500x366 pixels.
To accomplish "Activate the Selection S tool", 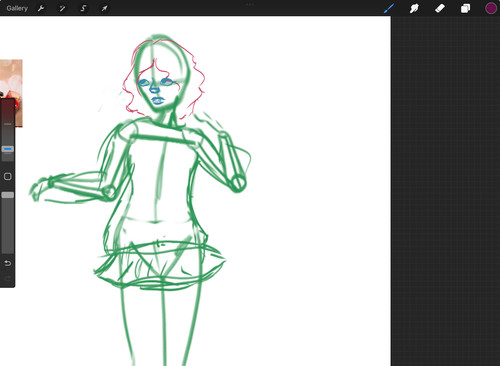I will pyautogui.click(x=83, y=8).
